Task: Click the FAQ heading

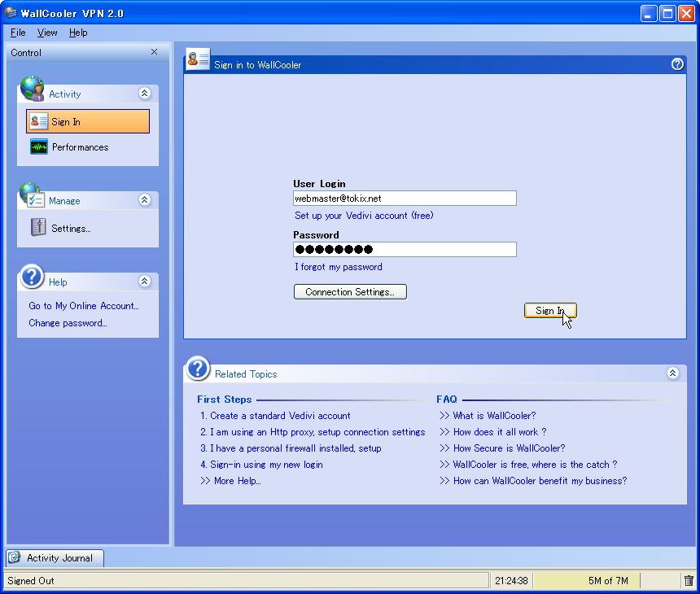Action: [x=447, y=400]
